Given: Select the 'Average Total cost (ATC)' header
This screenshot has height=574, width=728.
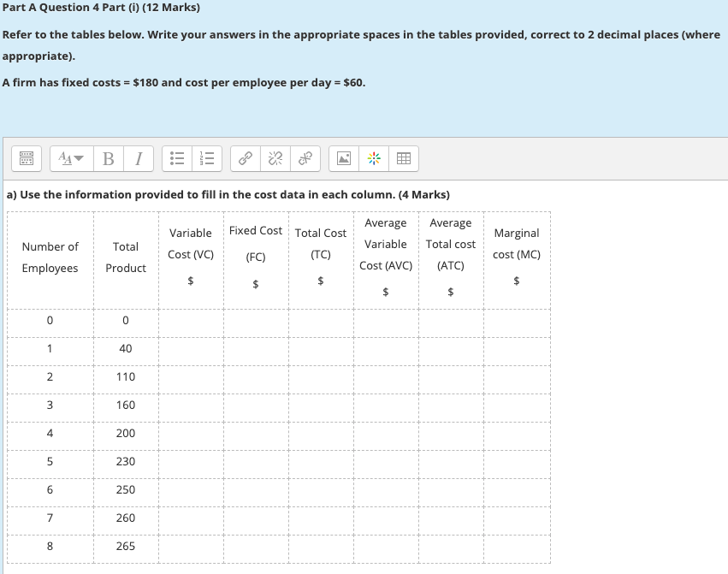Looking at the screenshot, I should pos(451,245).
